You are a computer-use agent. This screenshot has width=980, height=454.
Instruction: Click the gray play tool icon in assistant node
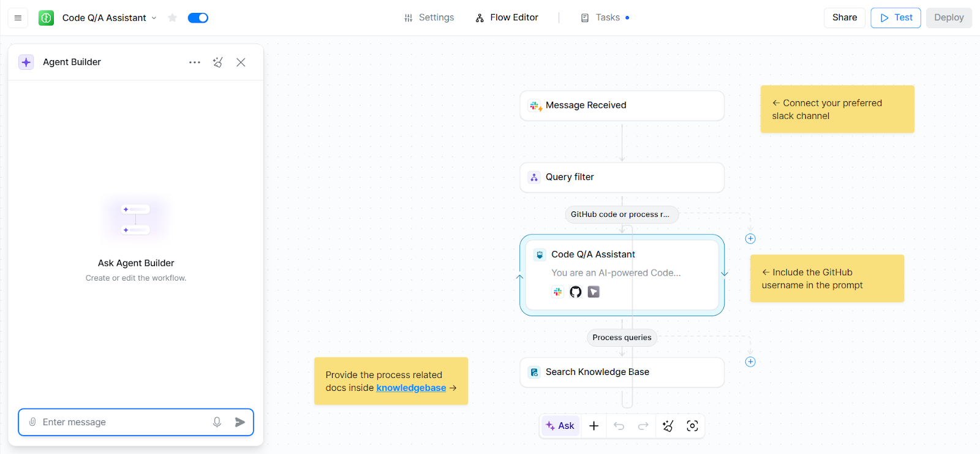594,292
